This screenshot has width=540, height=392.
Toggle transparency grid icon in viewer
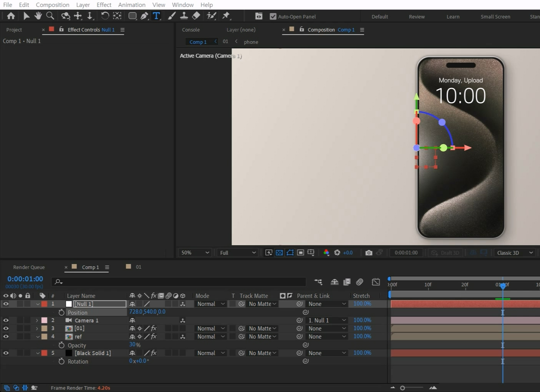[279, 252]
